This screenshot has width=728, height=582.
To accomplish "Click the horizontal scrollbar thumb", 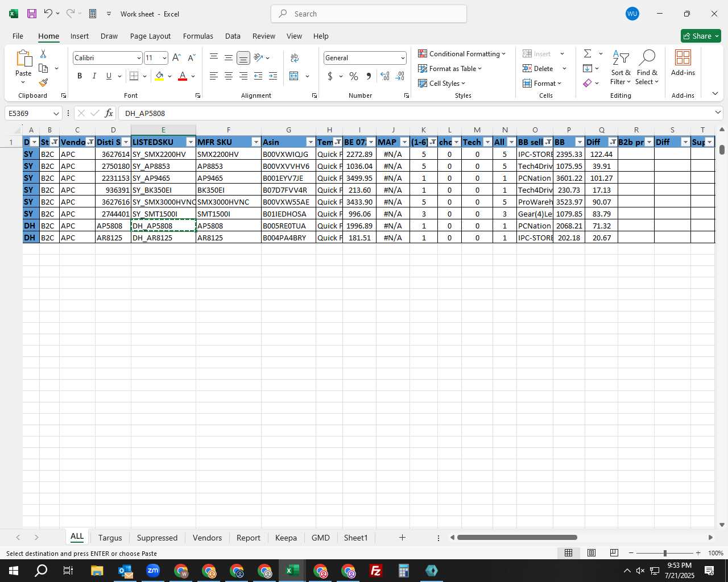I will click(517, 537).
